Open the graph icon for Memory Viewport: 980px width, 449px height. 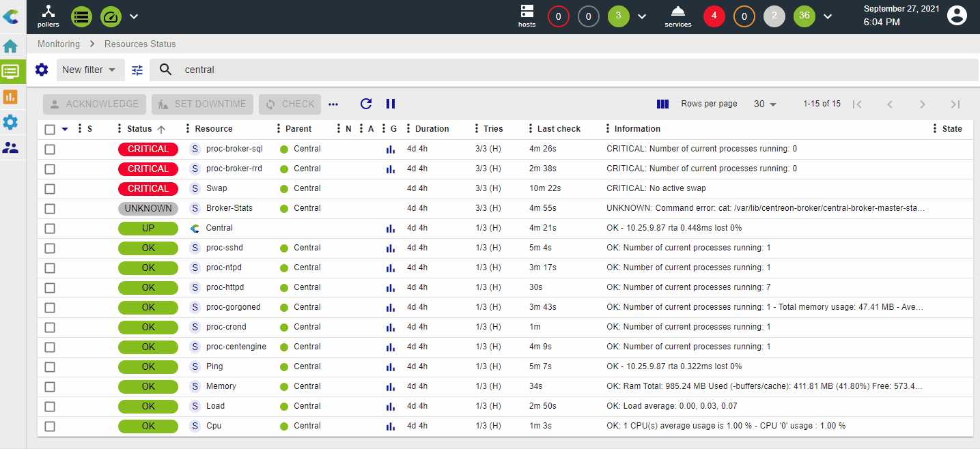click(390, 387)
